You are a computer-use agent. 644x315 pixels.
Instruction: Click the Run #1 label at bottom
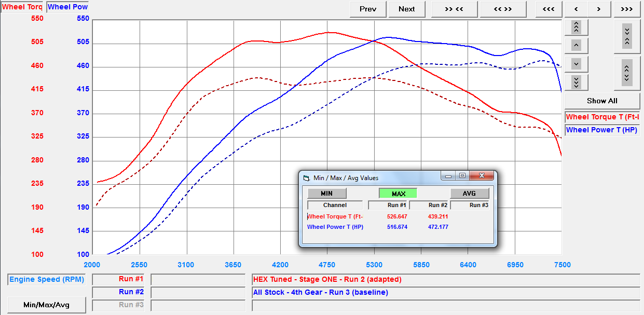click(119, 279)
